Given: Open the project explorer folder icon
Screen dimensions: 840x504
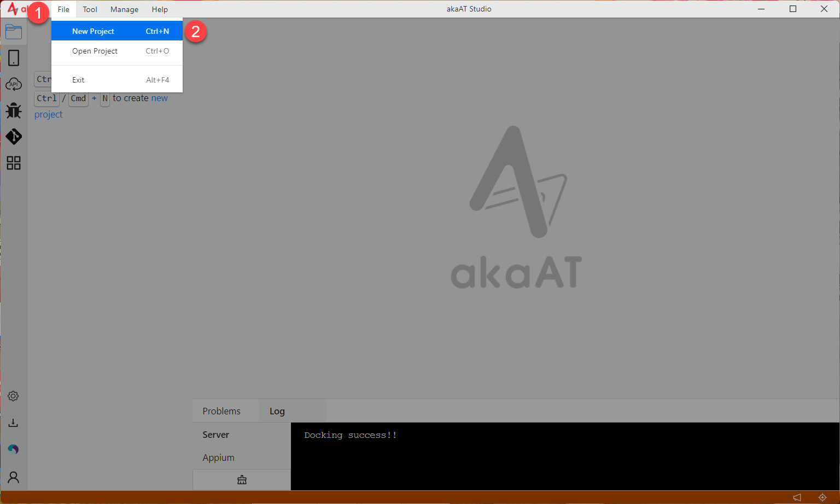Looking at the screenshot, I should pyautogui.click(x=14, y=32).
